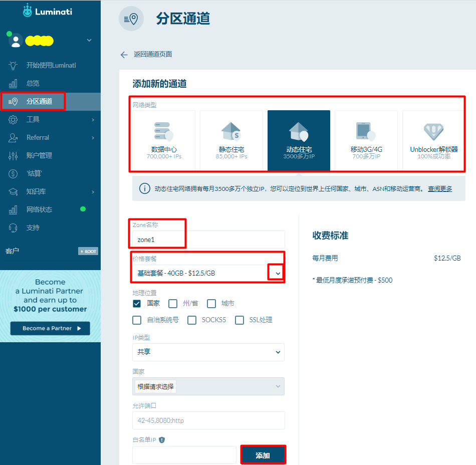This screenshot has height=465, width=476.
Task: Click the 添加 button
Action: [263, 454]
